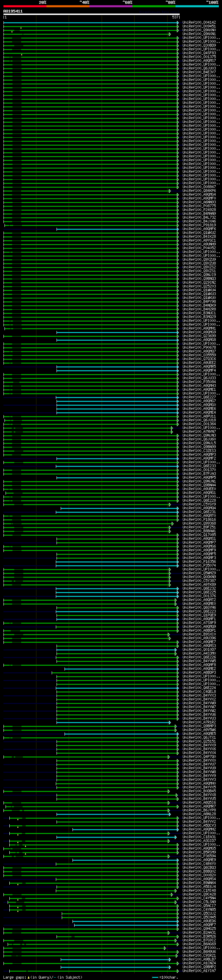Click hit UniRef100_Q6JU03
222x980 pixels.
199,68
